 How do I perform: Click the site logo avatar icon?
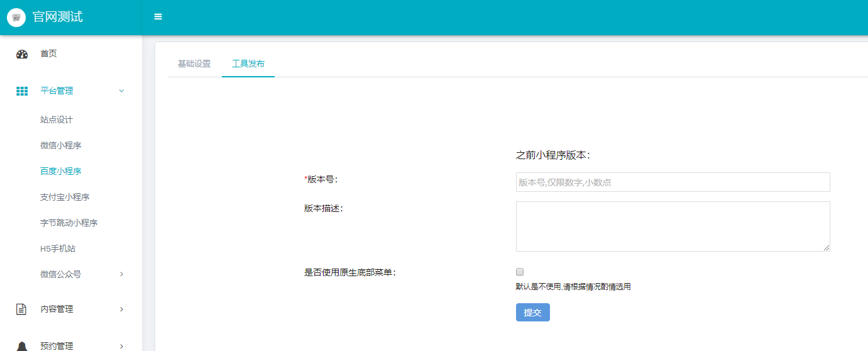tap(16, 18)
